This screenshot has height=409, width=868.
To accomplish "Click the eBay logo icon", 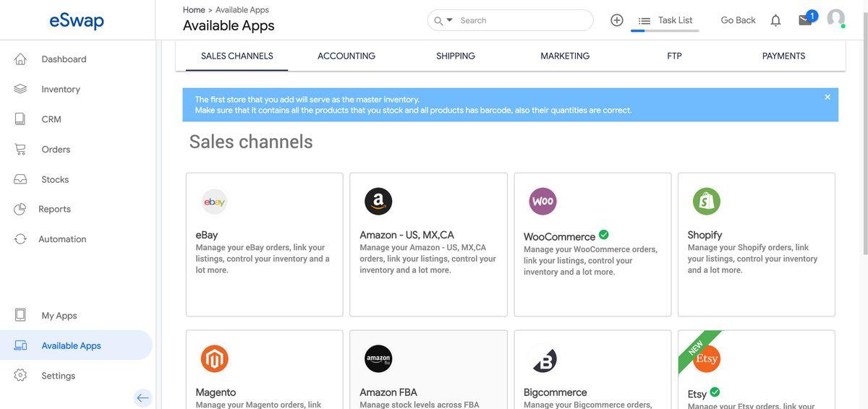I will [x=214, y=202].
